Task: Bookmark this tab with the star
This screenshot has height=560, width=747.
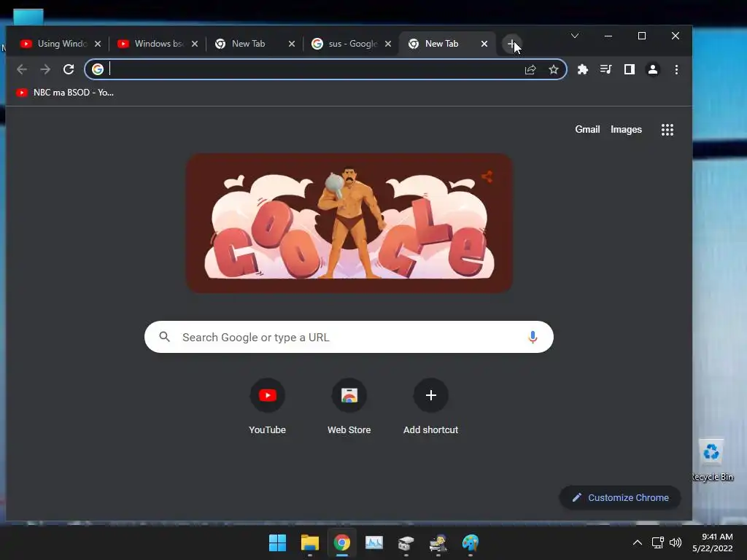Action: 553,69
